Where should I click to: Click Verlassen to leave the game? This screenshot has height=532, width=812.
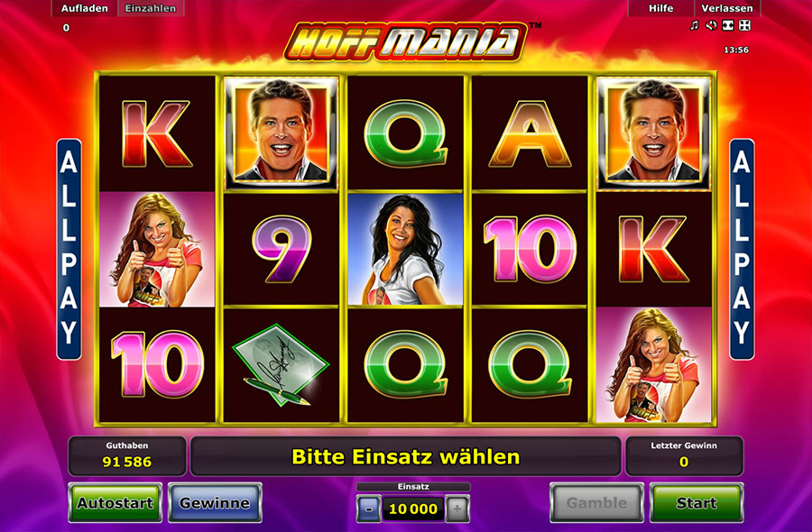pos(727,8)
